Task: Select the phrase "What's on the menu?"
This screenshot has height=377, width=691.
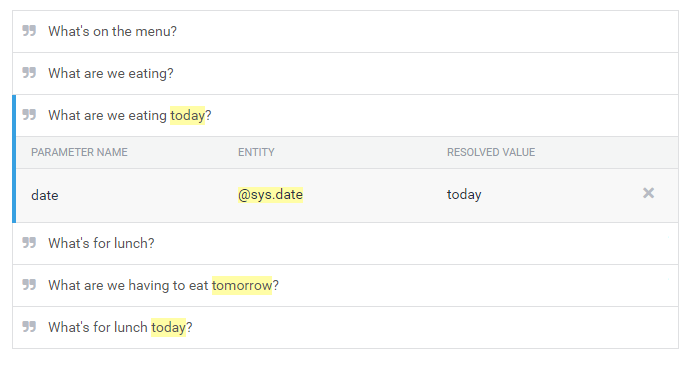Action: pos(112,31)
